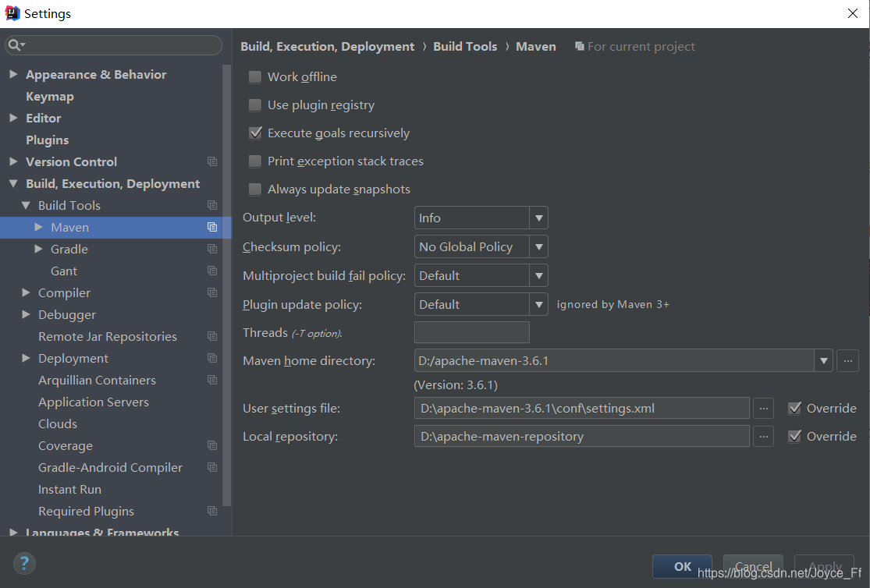The height and width of the screenshot is (588, 870).
Task: Close the Settings dialog
Action: [x=853, y=13]
